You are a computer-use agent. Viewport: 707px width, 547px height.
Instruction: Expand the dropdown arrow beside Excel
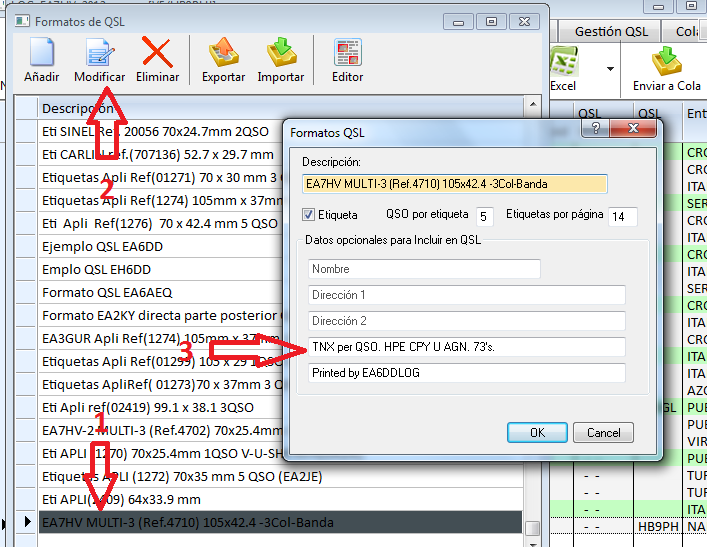click(609, 69)
